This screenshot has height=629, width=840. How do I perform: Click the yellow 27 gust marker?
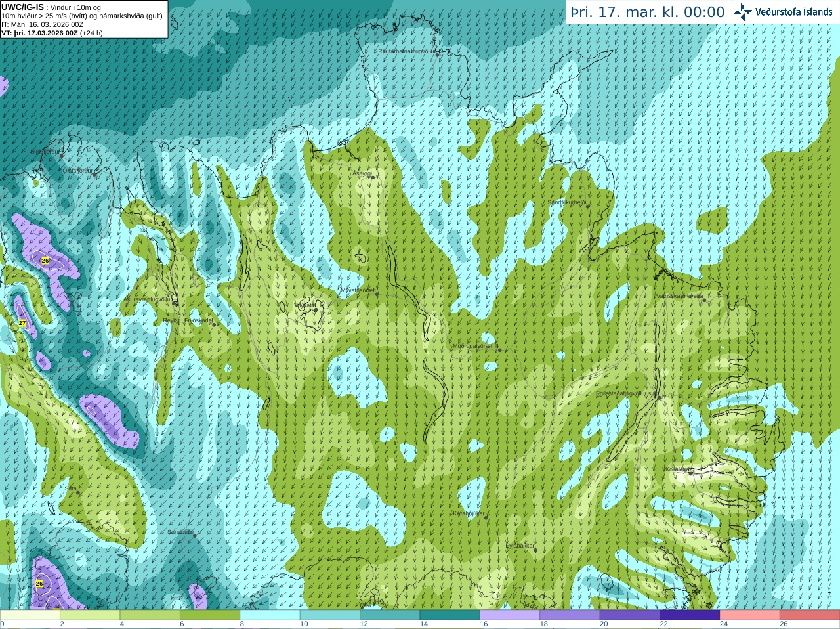pos(22,323)
